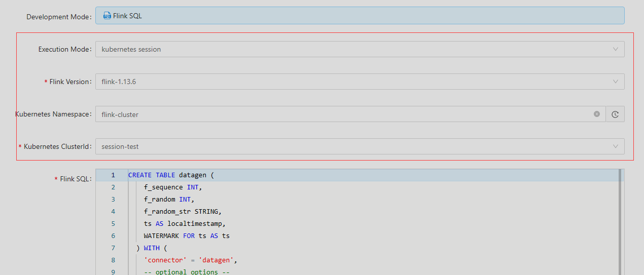Clear the Kubernetes Namespace field with the x icon
The height and width of the screenshot is (275, 644).
pos(597,114)
